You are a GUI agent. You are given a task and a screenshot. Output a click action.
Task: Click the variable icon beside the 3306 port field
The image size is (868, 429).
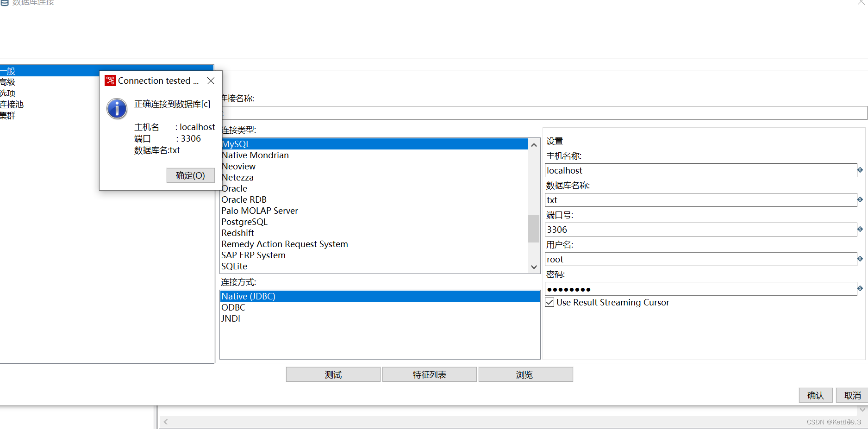coord(860,229)
